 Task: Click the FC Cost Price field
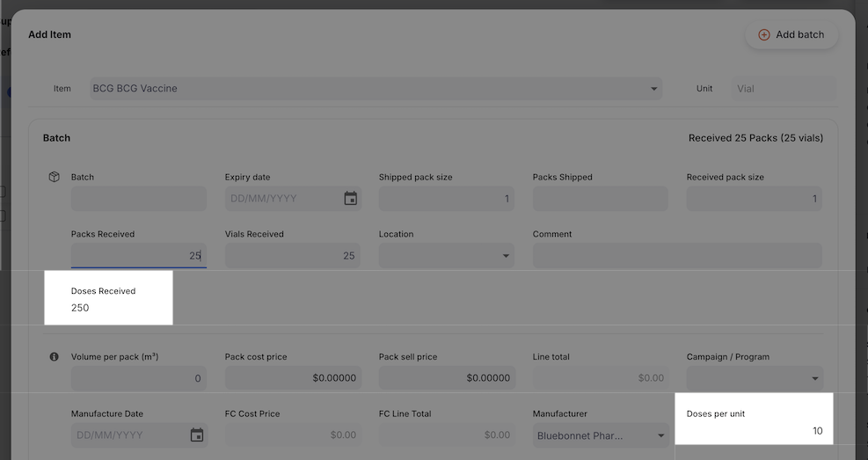pos(293,435)
